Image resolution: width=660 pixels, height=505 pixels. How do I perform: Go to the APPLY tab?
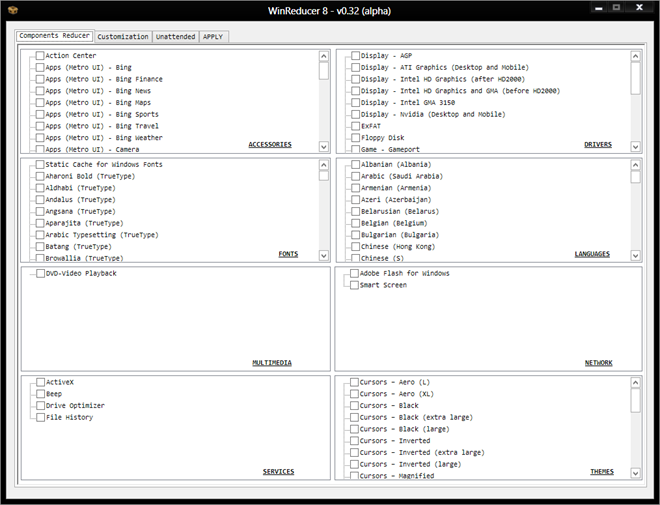point(213,37)
